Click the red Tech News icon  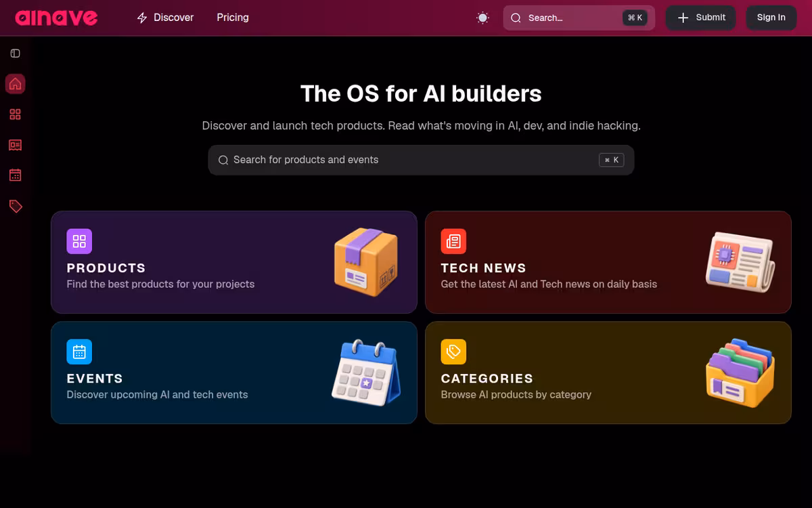click(453, 241)
